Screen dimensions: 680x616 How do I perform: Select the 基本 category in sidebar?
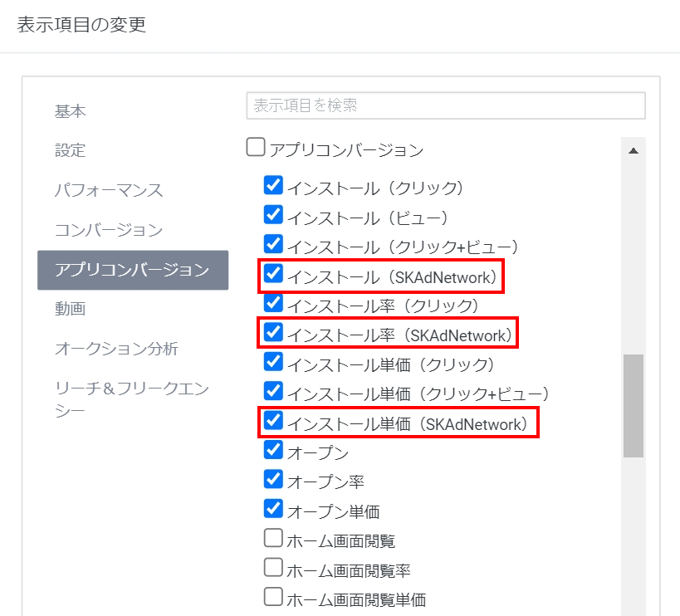(71, 111)
